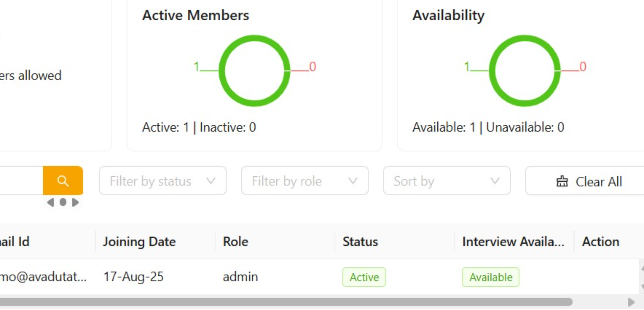The width and height of the screenshot is (644, 310).
Task: Click the center dot below search button
Action: coord(63,202)
